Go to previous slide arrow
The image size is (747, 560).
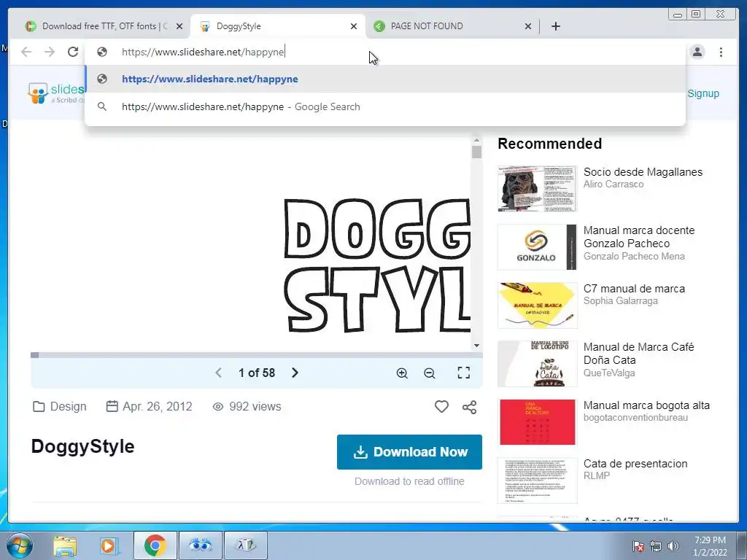pos(219,373)
